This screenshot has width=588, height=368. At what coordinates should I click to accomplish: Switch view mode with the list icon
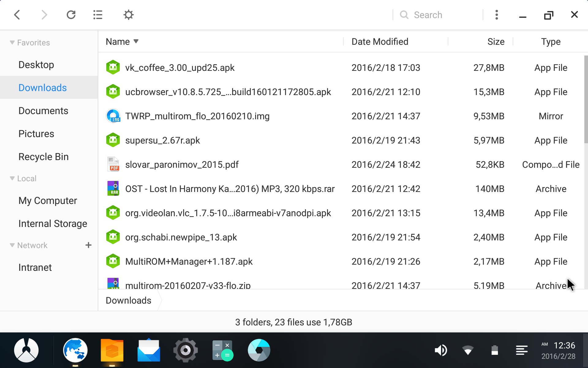98,15
